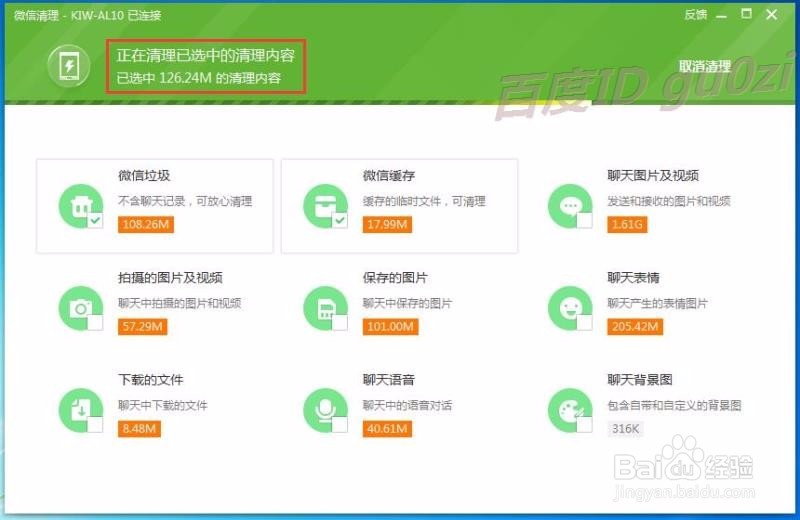The height and width of the screenshot is (520, 800).
Task: Click the 包含自带和自定义的背景图 description
Action: coord(674,406)
